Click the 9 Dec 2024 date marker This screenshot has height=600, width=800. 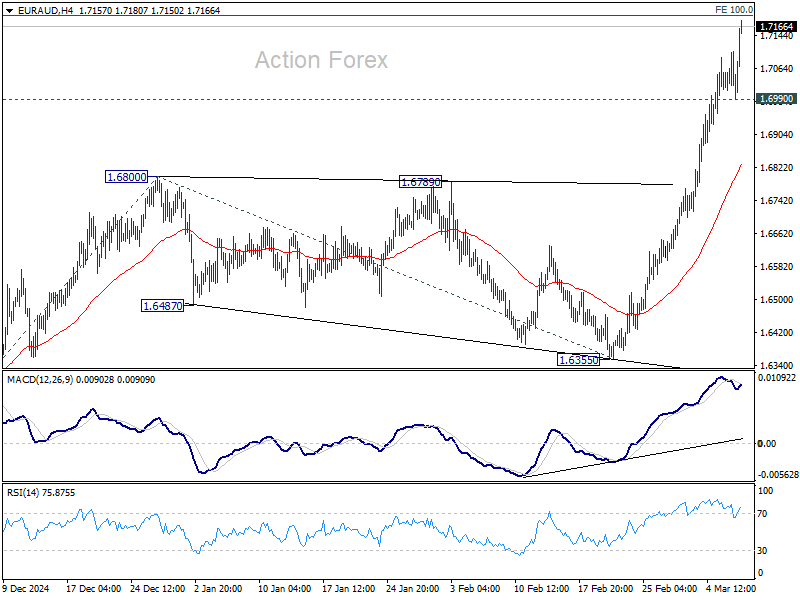click(x=27, y=588)
